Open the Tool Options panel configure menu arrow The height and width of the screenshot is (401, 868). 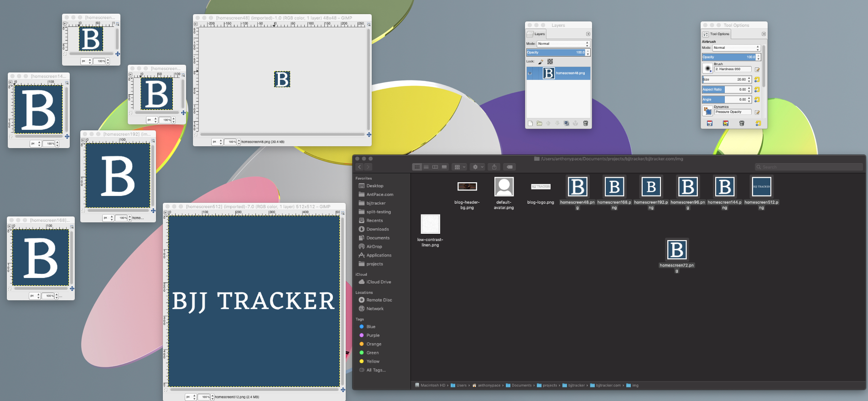coord(764,34)
